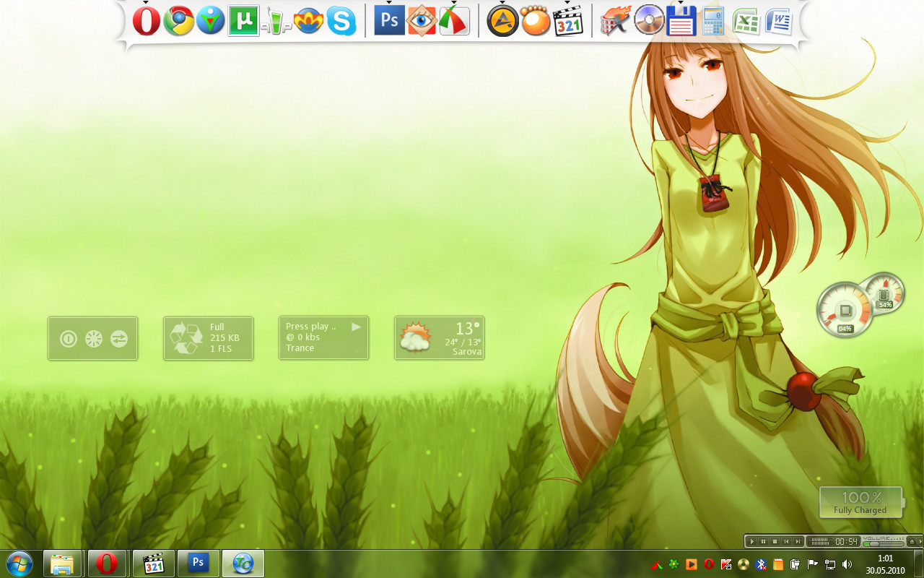Image resolution: width=924 pixels, height=578 pixels.
Task: Open the orange lotus flower dock icon
Action: (x=309, y=21)
